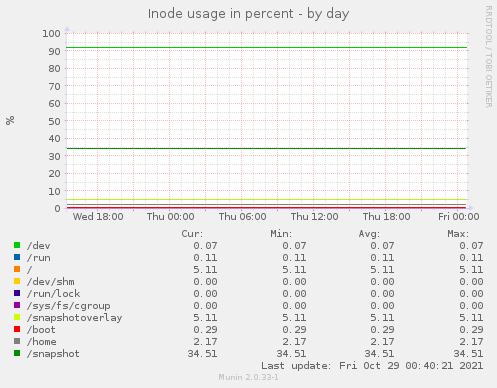The width and height of the screenshot is (497, 388).
Task: Click the 'Thu 06:00' x-axis label
Action: pyautogui.click(x=242, y=217)
